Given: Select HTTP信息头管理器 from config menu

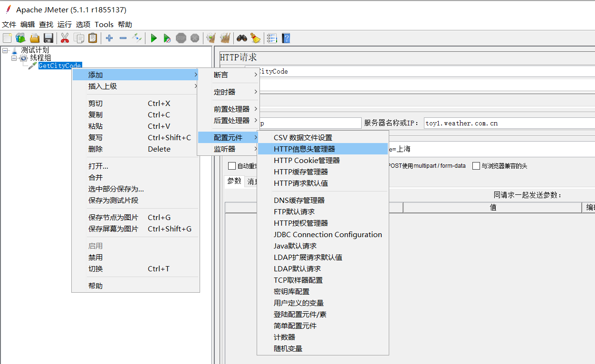Looking at the screenshot, I should pyautogui.click(x=323, y=149).
